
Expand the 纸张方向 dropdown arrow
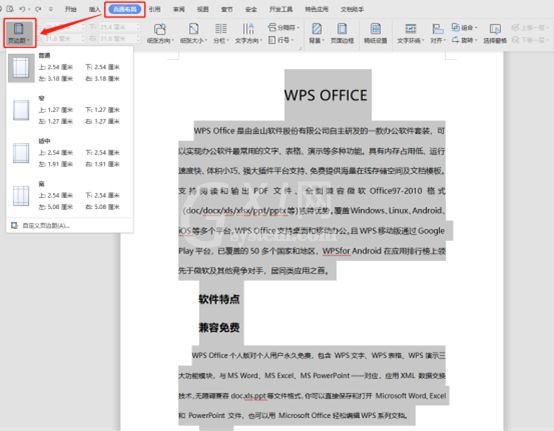pyautogui.click(x=172, y=41)
